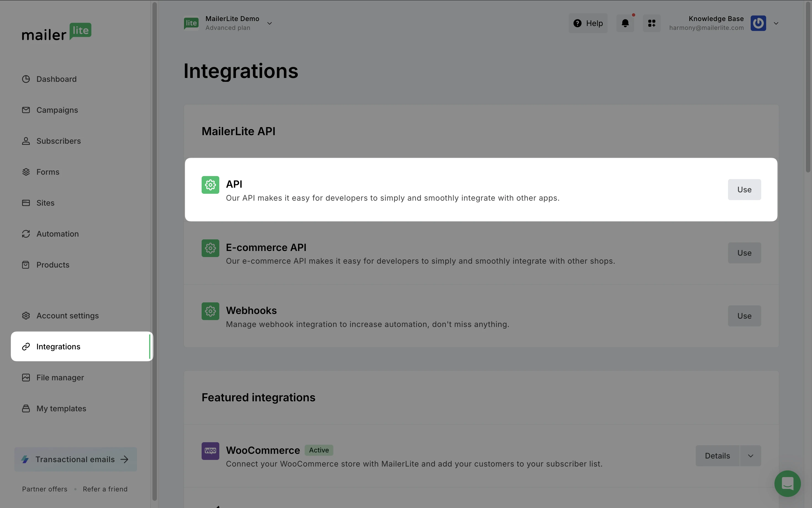The height and width of the screenshot is (508, 812).
Task: Click the Dashboard pie chart icon
Action: (x=26, y=79)
